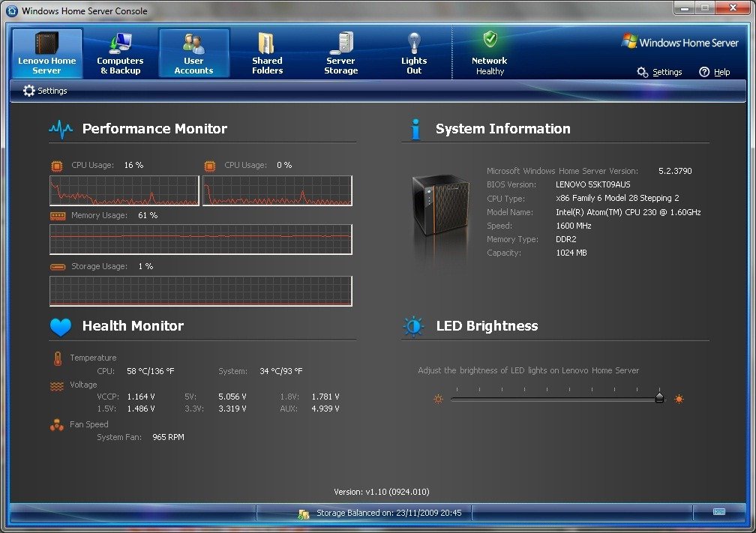This screenshot has width=756, height=533.
Task: Click the server version '5.2.3790' value
Action: point(675,171)
